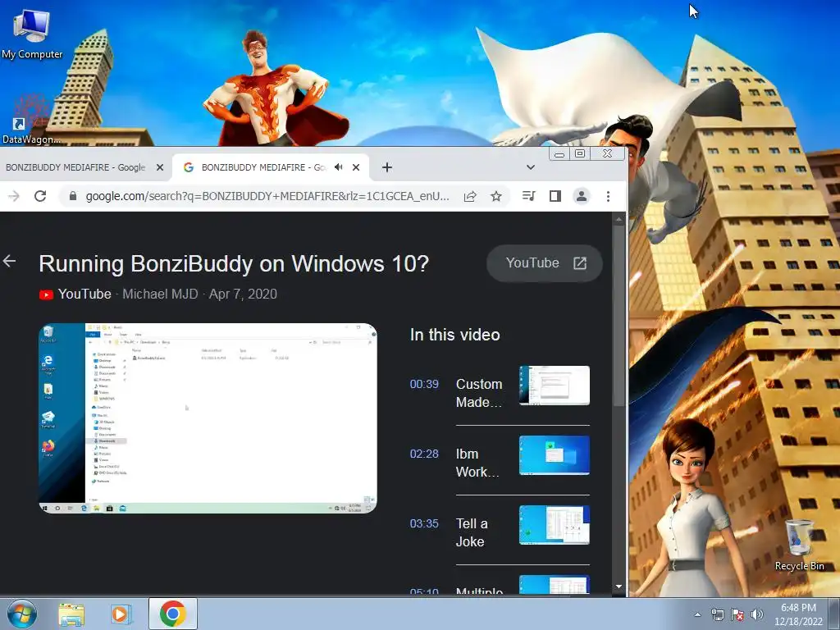Open the clock showing 6:48 PM
The width and height of the screenshot is (840, 630).
[x=798, y=614]
